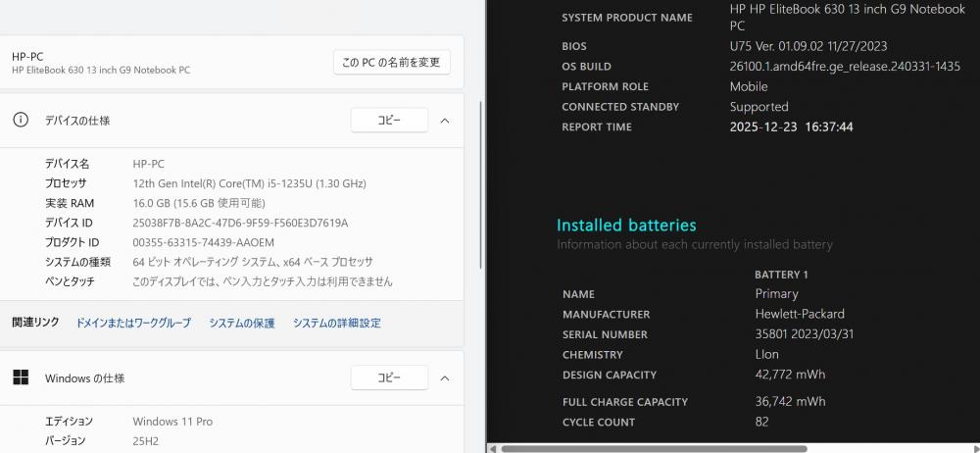Select the device name value HP-PC
The height and width of the screenshot is (453, 980).
[148, 164]
